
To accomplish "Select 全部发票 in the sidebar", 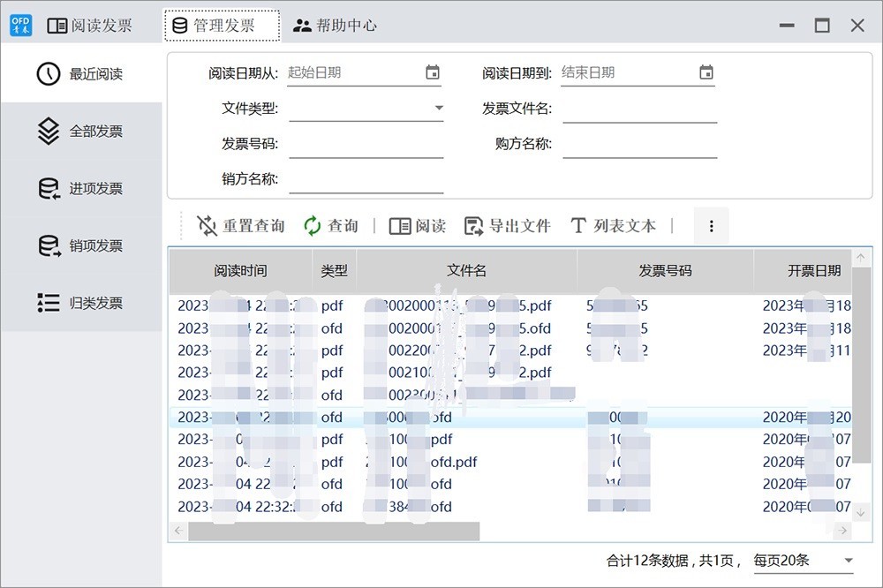I will point(80,132).
